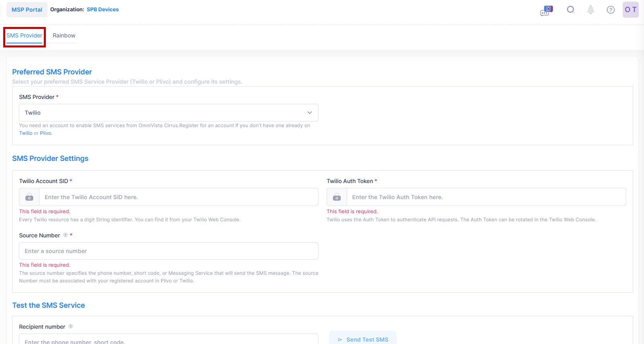Click lock icon beside Twilio Auth Token
This screenshot has width=644, height=344.
[x=337, y=197]
